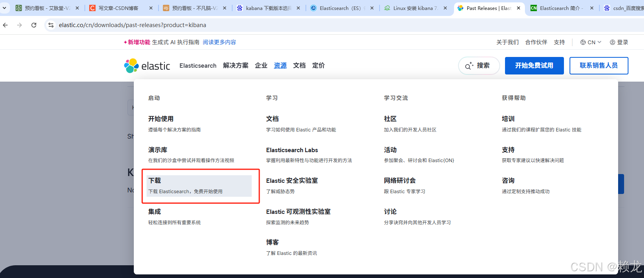Open the 文档 nav item
644x278 pixels.
pos(299,66)
